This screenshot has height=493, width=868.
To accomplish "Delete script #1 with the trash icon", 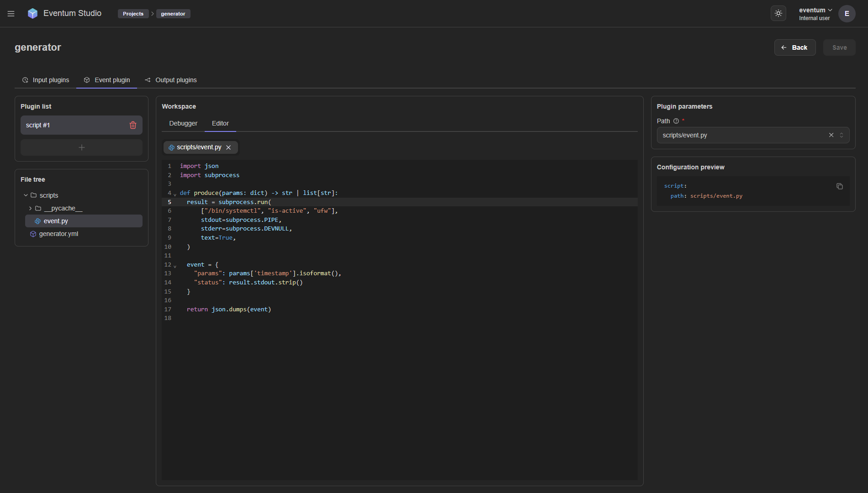I will [133, 125].
